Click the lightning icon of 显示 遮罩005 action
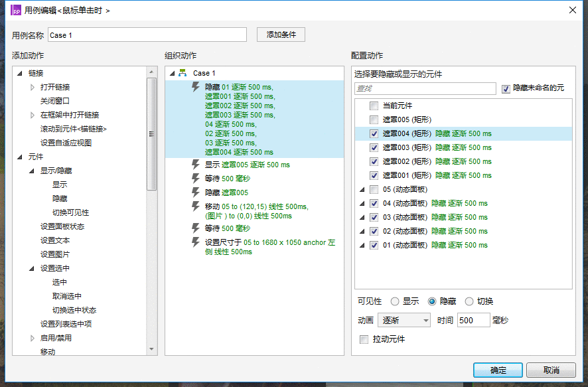Screen dimensions: 588x387 [x=196, y=165]
